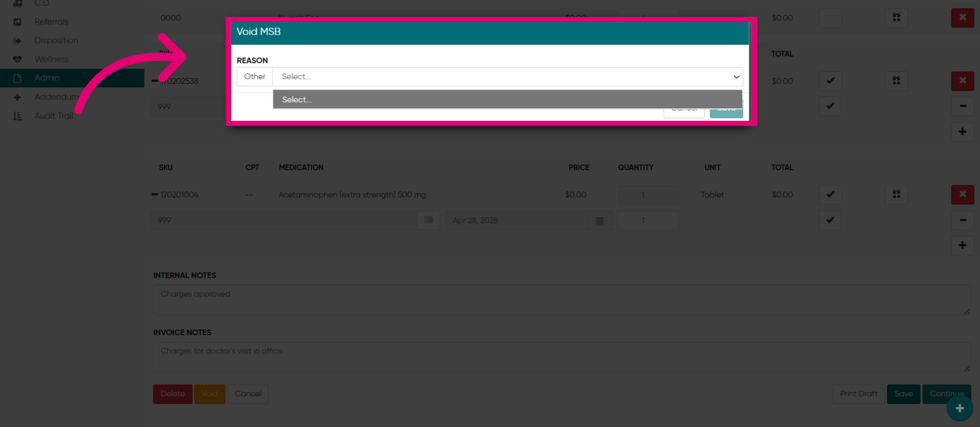Select the Admin sidebar section
980x427 pixels.
72,78
